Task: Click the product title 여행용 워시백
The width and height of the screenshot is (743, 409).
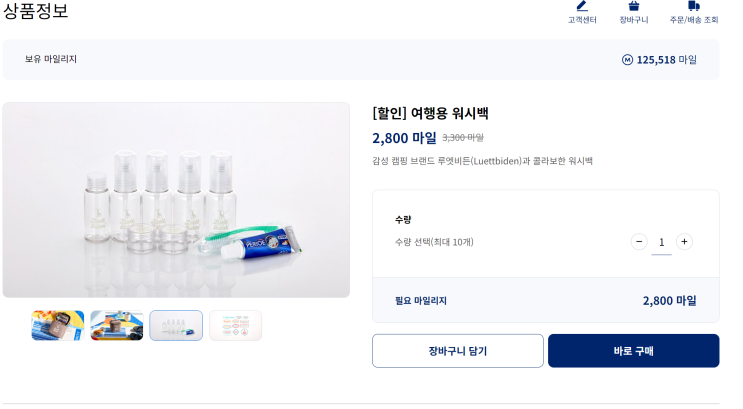Action: click(x=430, y=113)
